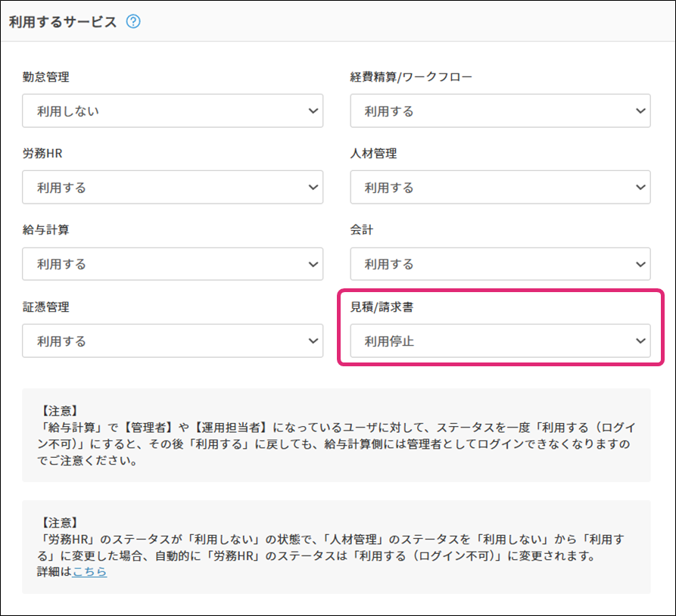Image resolution: width=676 pixels, height=616 pixels.
Task: Expand the 経費精算/ワークフロー dropdown
Action: tap(500, 111)
